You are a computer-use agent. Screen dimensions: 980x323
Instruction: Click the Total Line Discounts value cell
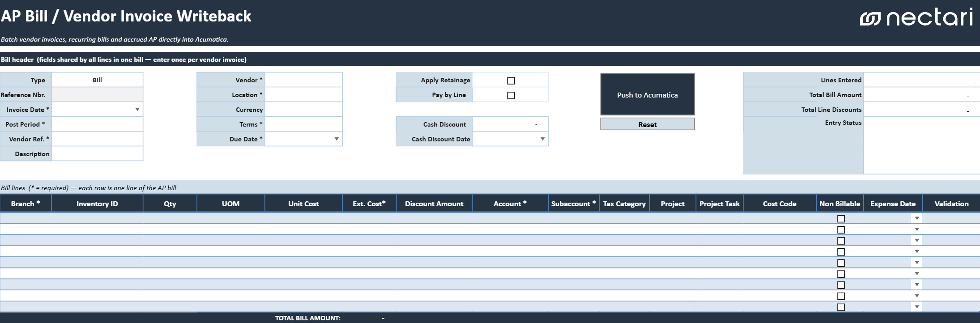tap(922, 110)
